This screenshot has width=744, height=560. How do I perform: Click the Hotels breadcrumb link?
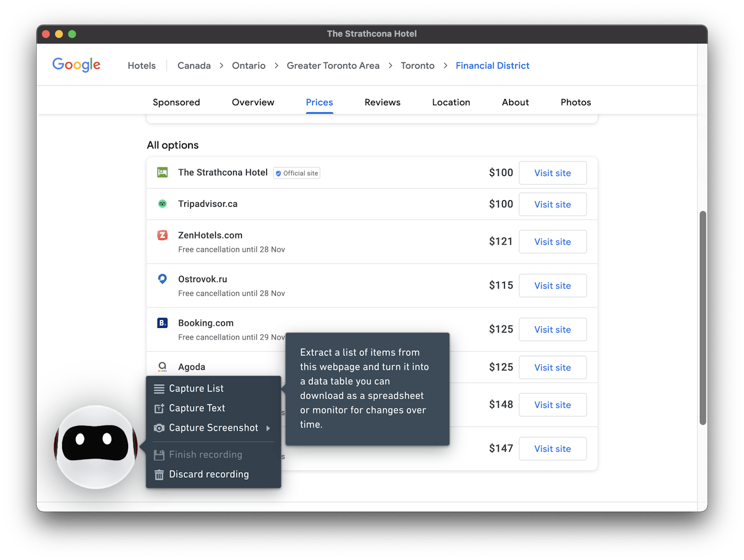click(x=142, y=65)
